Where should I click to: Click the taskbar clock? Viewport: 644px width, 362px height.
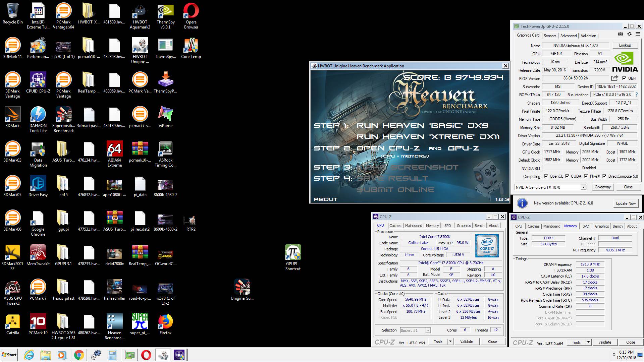(x=626, y=355)
